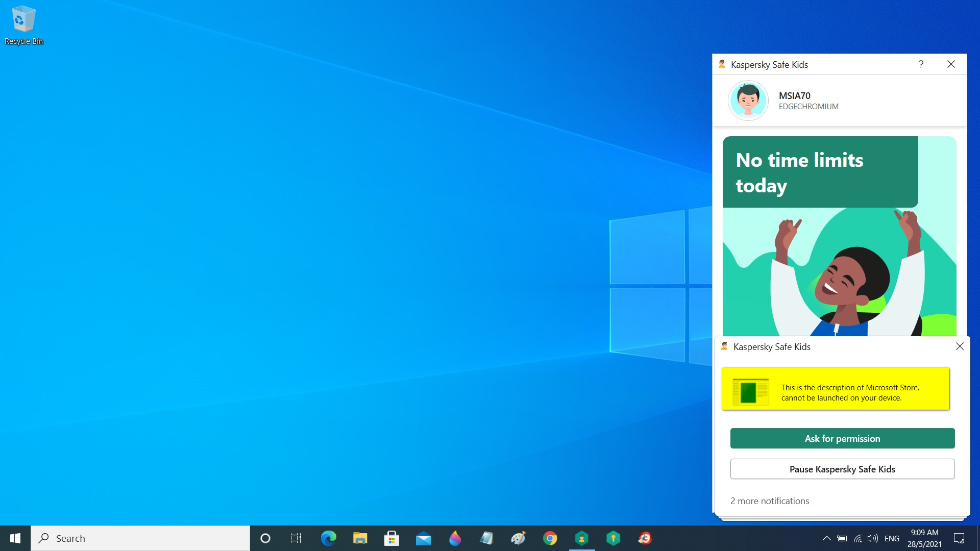Click Pause Kaspersky Safe Kids button
Image resolution: width=980 pixels, height=551 pixels.
point(842,469)
